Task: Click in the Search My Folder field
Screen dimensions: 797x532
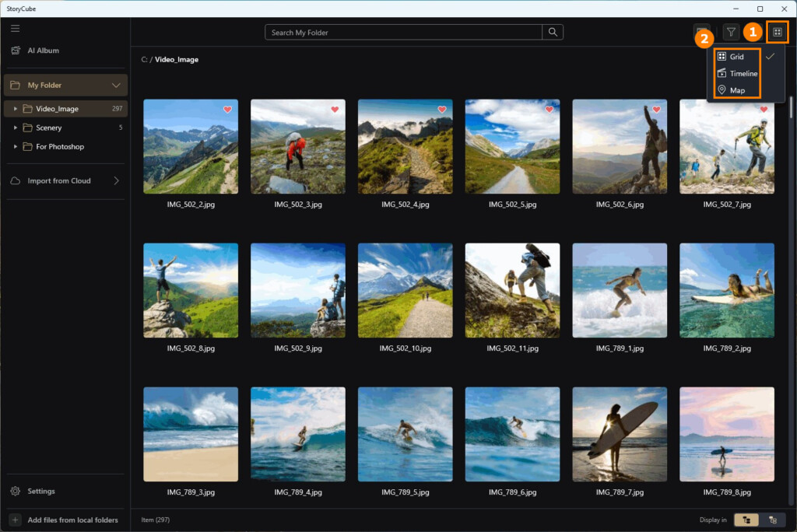Action: (404, 33)
